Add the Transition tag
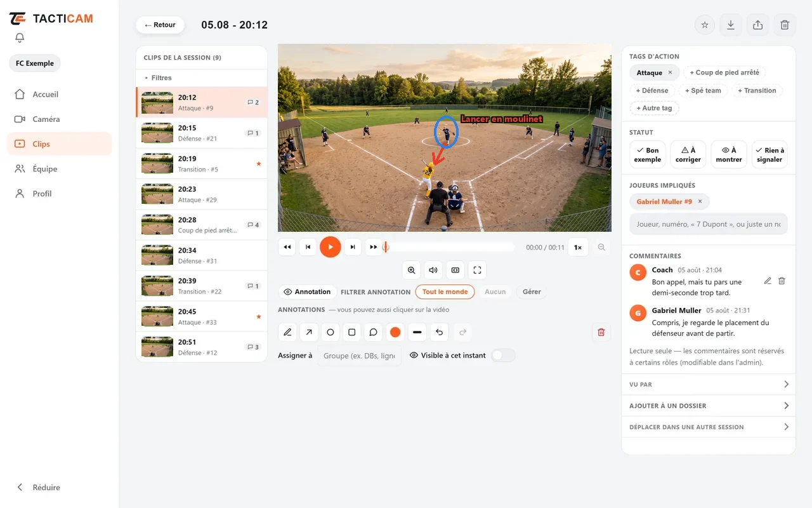 coord(757,91)
